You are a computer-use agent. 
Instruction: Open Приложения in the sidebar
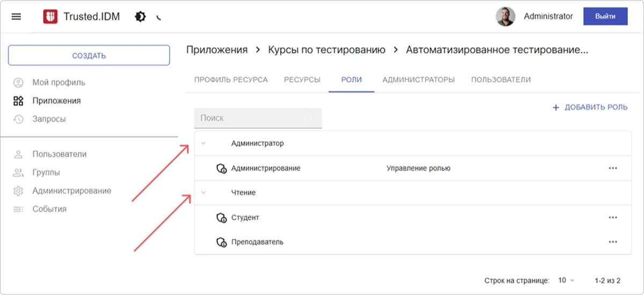pyautogui.click(x=56, y=101)
